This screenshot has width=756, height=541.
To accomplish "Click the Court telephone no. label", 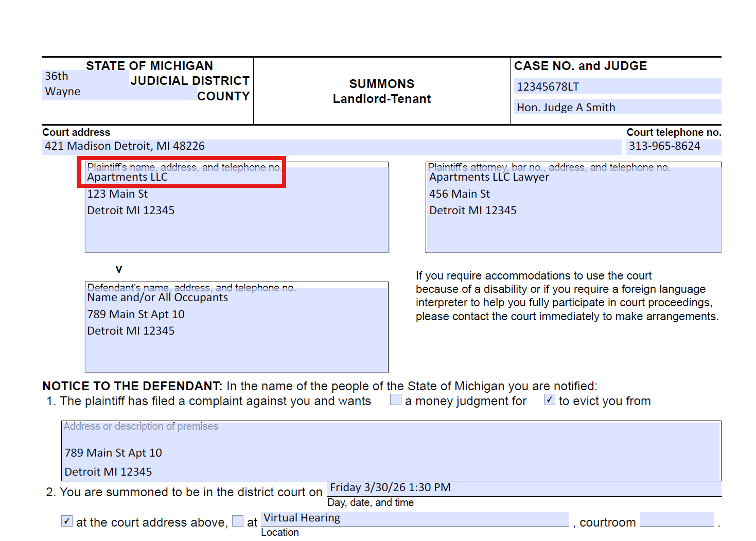I will 674,132.
